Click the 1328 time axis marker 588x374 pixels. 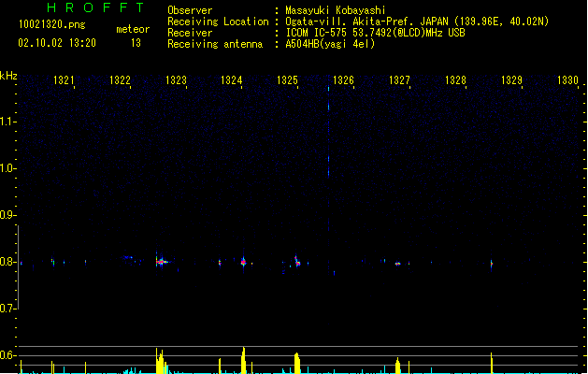(x=455, y=80)
